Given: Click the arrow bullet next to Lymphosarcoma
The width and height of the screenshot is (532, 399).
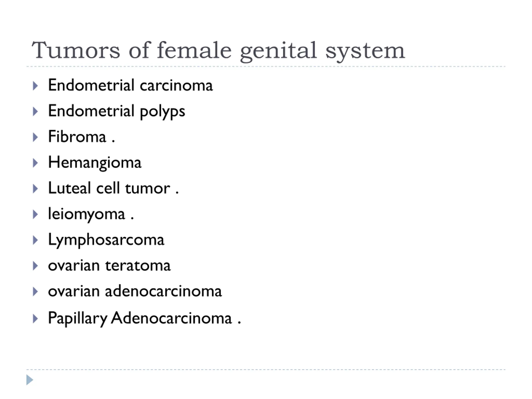Looking at the screenshot, I should coord(35,240).
